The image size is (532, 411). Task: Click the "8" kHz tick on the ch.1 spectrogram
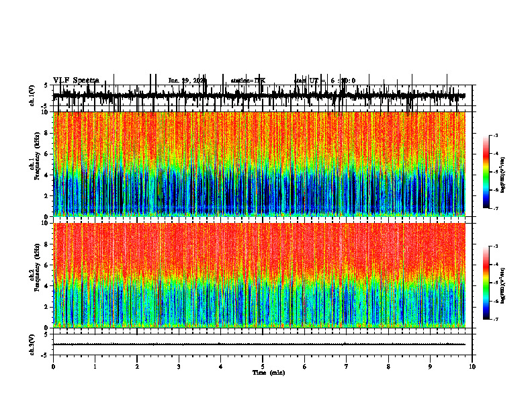click(x=48, y=133)
